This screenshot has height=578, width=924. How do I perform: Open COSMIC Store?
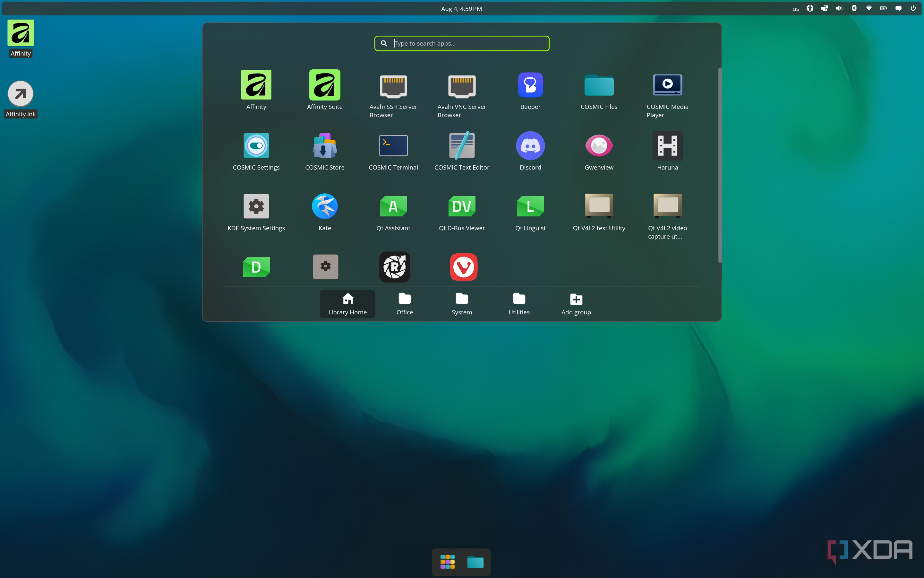(325, 151)
